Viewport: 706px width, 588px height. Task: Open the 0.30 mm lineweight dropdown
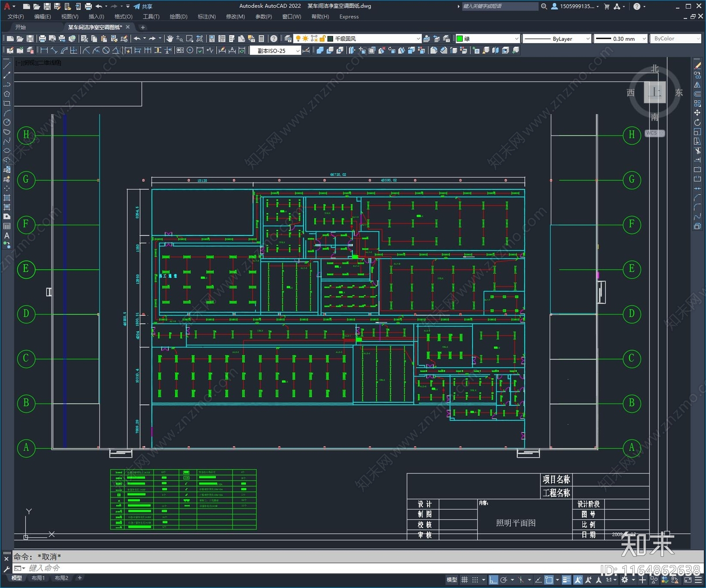click(620, 39)
